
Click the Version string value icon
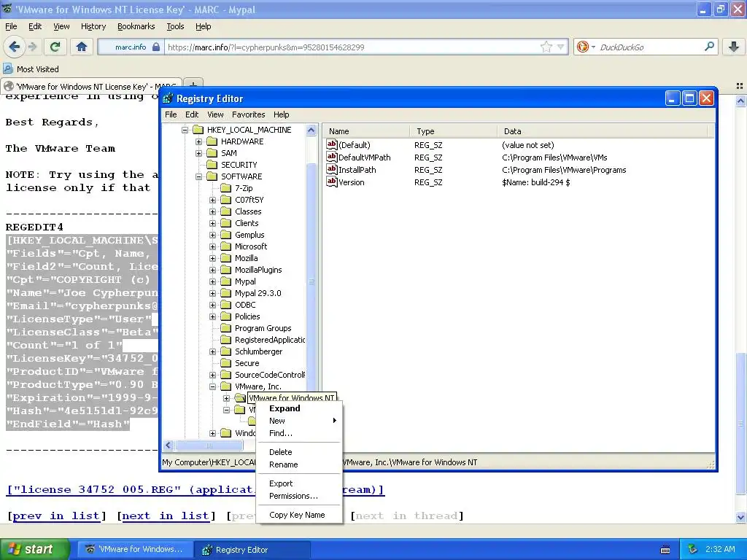[x=332, y=182]
